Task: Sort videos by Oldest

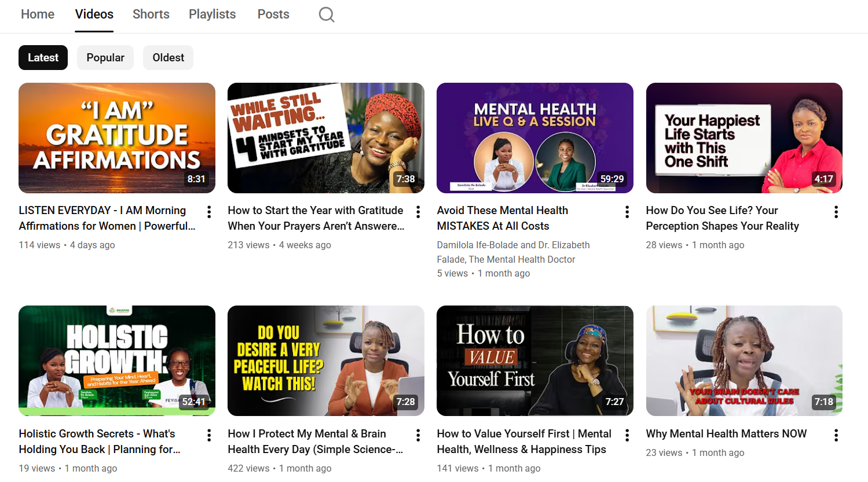Action: 168,58
